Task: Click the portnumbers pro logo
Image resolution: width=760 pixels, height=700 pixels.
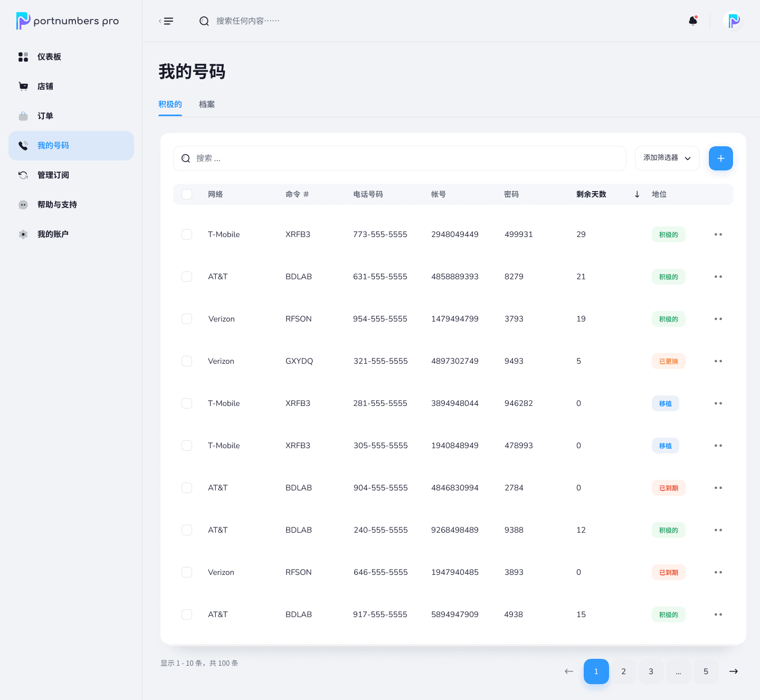Action: click(68, 21)
